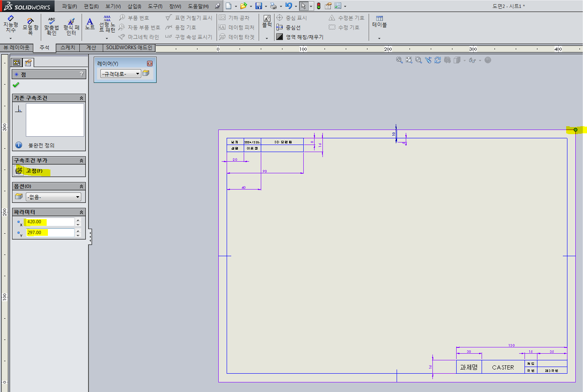Image resolution: width=587 pixels, height=392 pixels.
Task: Switch to the View Layout (뷰 레이아웃) tab
Action: 17,48
